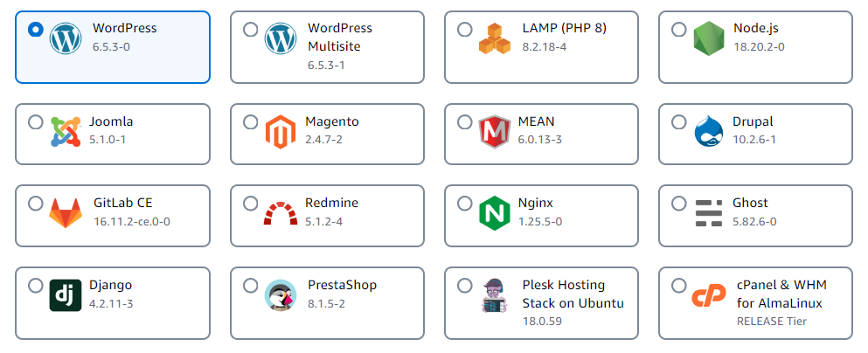Screen dimensions: 868x353
Task: Click the LAMP orange cubes icon
Action: point(495,38)
